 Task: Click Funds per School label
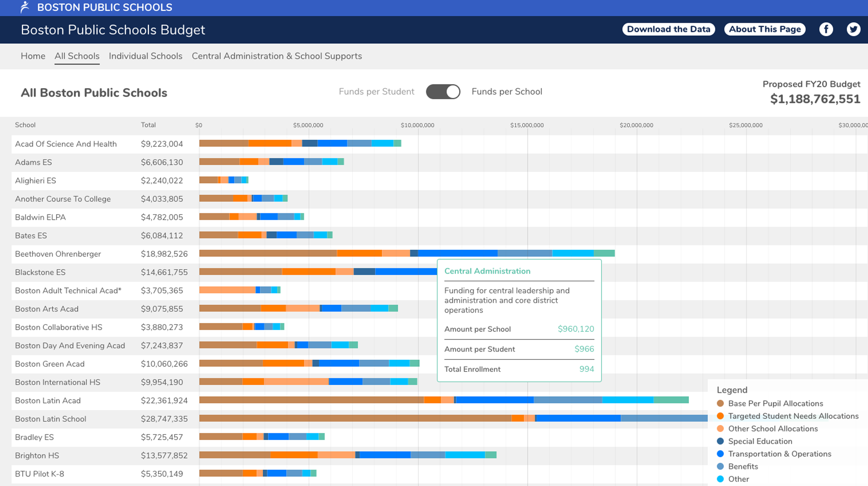click(x=507, y=92)
